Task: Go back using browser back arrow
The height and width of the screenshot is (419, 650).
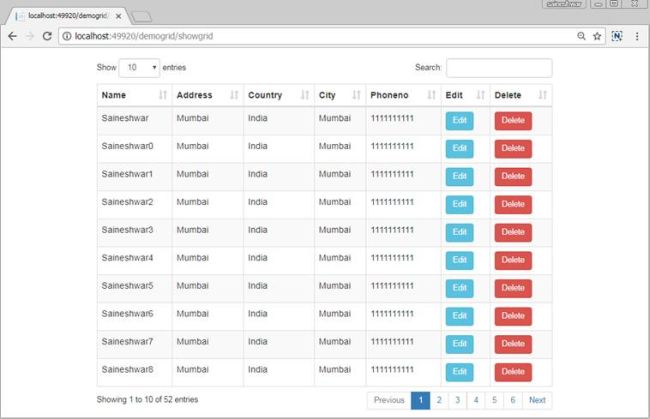Action: point(12,36)
